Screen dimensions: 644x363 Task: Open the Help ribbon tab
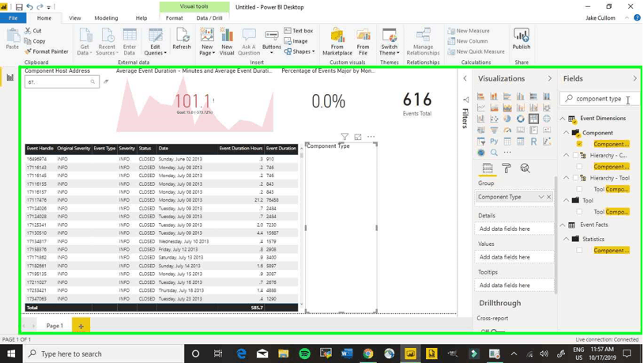point(141,18)
